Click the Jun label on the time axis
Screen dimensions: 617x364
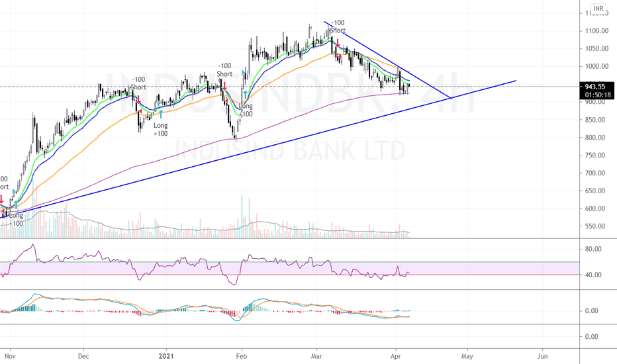(x=542, y=357)
